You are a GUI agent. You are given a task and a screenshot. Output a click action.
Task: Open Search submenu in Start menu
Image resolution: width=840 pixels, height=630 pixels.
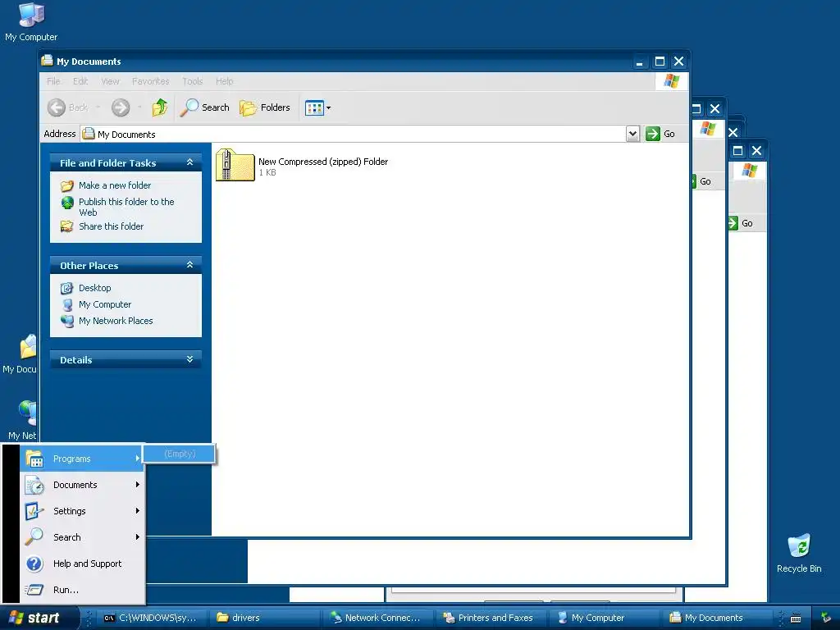click(x=82, y=537)
